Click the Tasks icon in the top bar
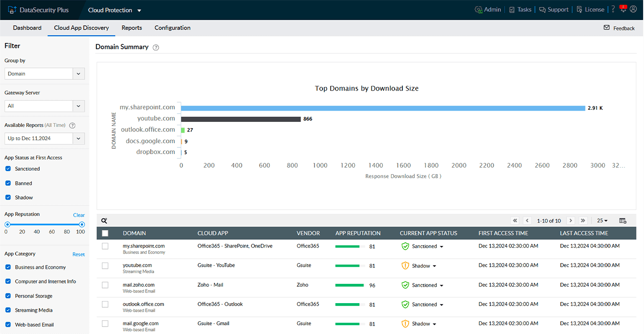This screenshot has width=644, height=334. [x=512, y=9]
